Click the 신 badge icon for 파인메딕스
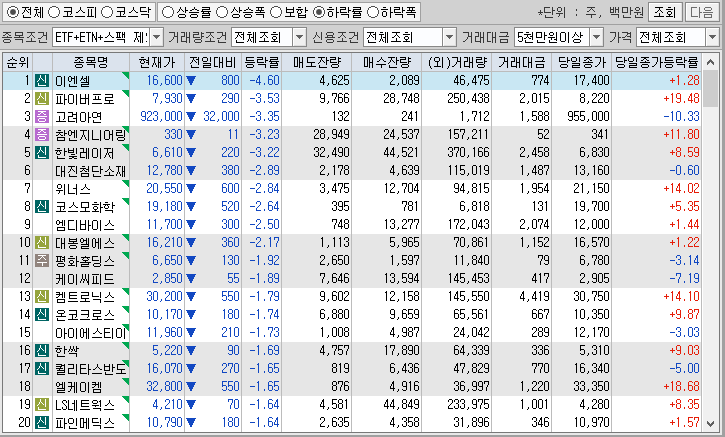The image size is (725, 437). [42, 423]
